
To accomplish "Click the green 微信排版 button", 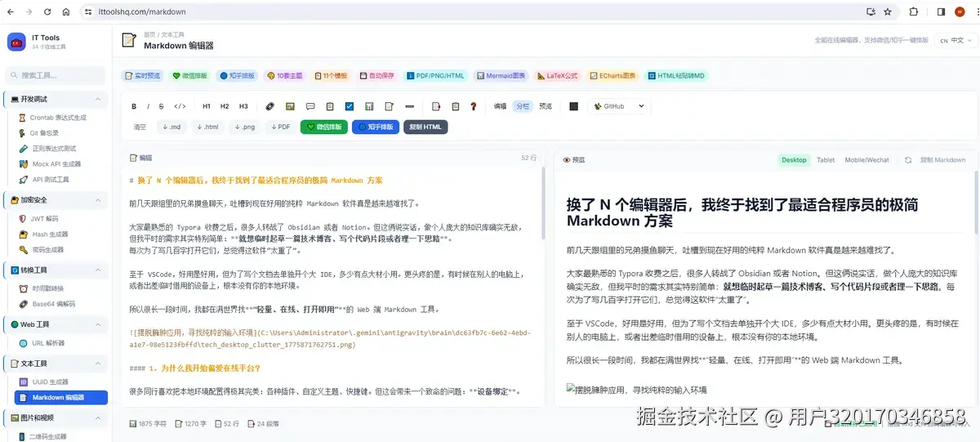I will [x=324, y=127].
